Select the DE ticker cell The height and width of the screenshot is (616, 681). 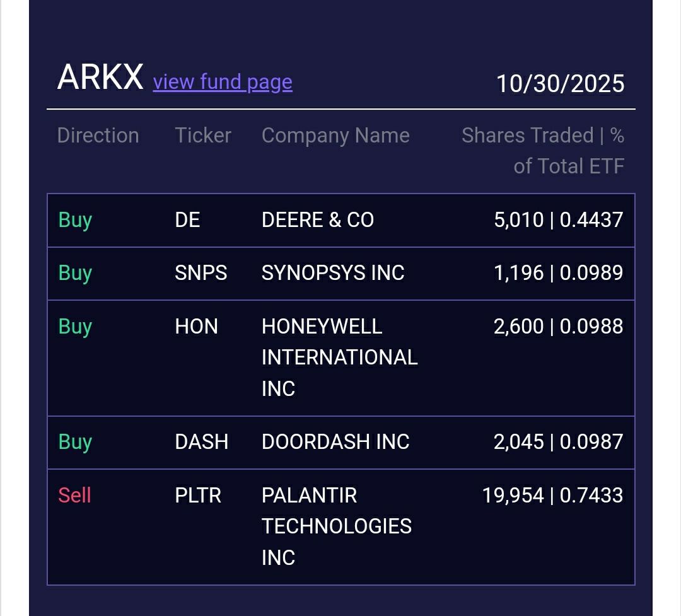click(187, 220)
